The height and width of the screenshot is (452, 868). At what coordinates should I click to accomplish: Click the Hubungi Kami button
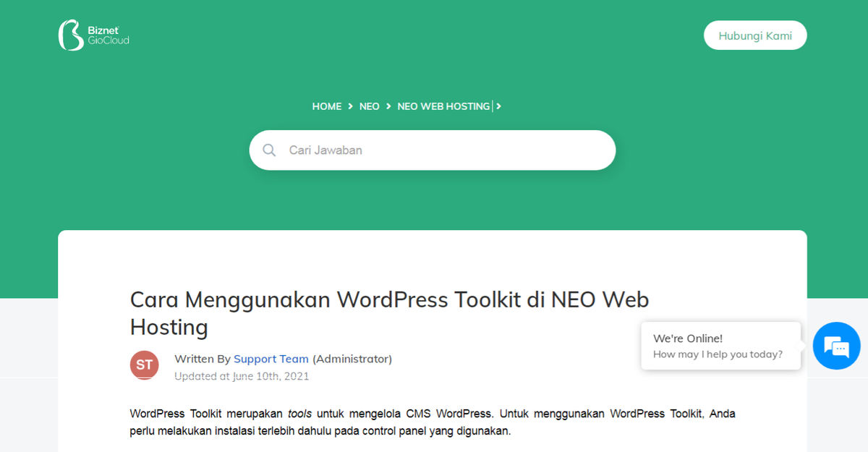click(755, 35)
